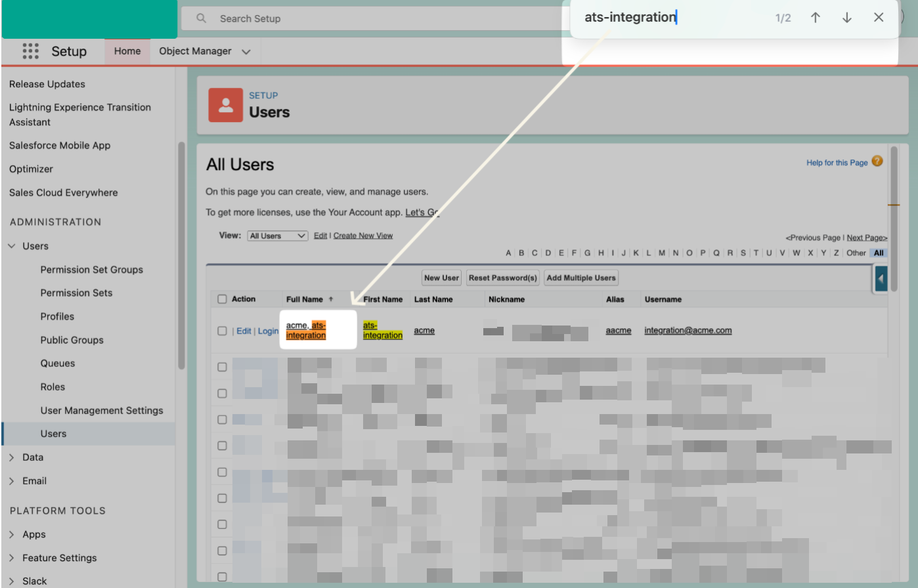Click the aacme alias link
This screenshot has width=918, height=588.
(x=619, y=330)
